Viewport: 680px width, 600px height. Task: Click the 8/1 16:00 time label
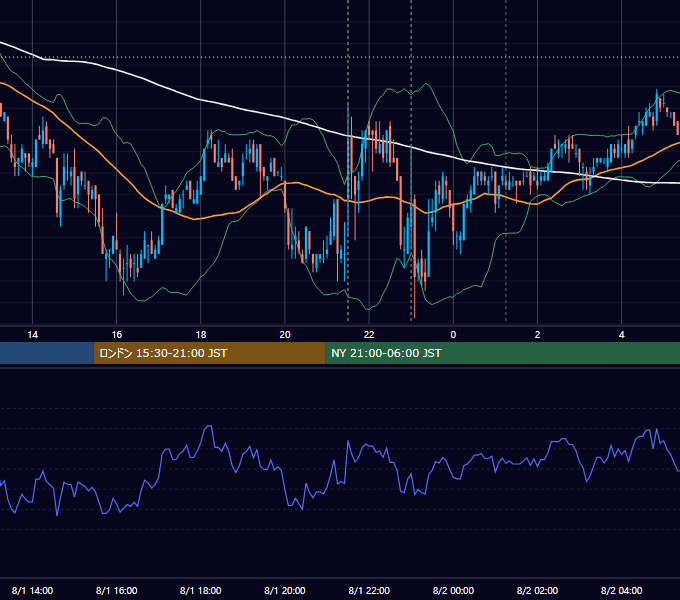coord(117,590)
